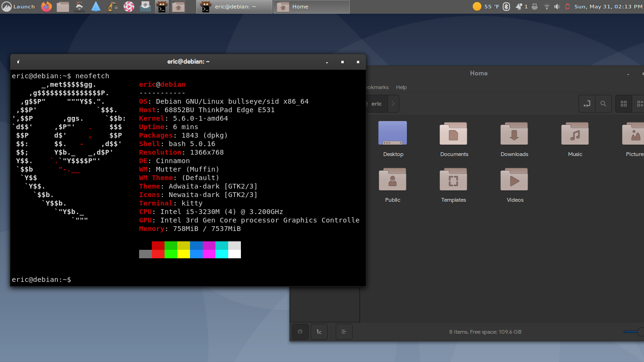
Task: Click the cyan color block in neofetch palette
Action: click(x=222, y=246)
